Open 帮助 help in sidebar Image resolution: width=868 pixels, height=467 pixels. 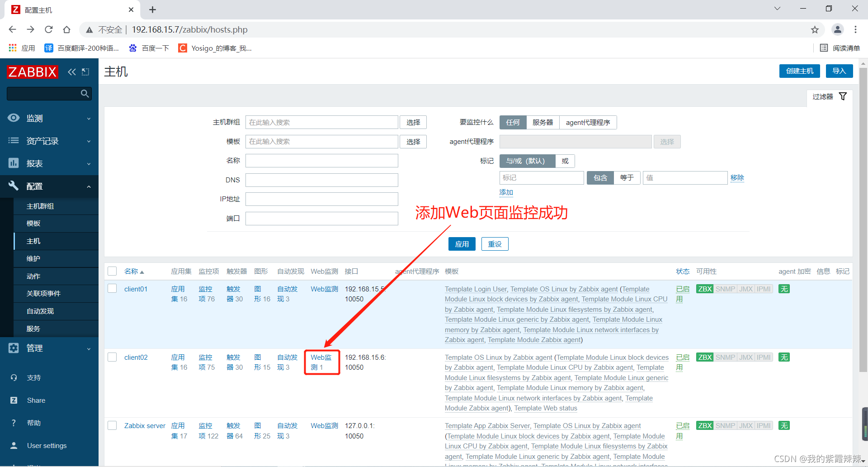[33, 423]
